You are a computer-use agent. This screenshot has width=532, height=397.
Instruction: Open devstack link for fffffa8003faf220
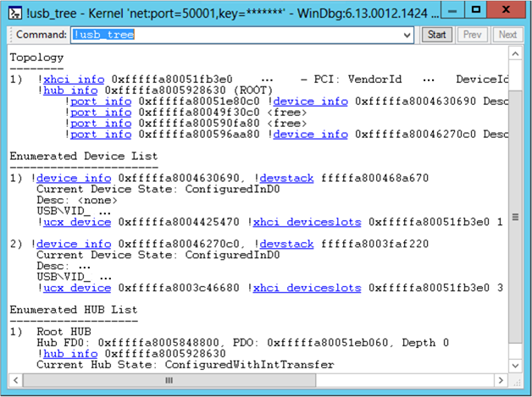pos(286,244)
